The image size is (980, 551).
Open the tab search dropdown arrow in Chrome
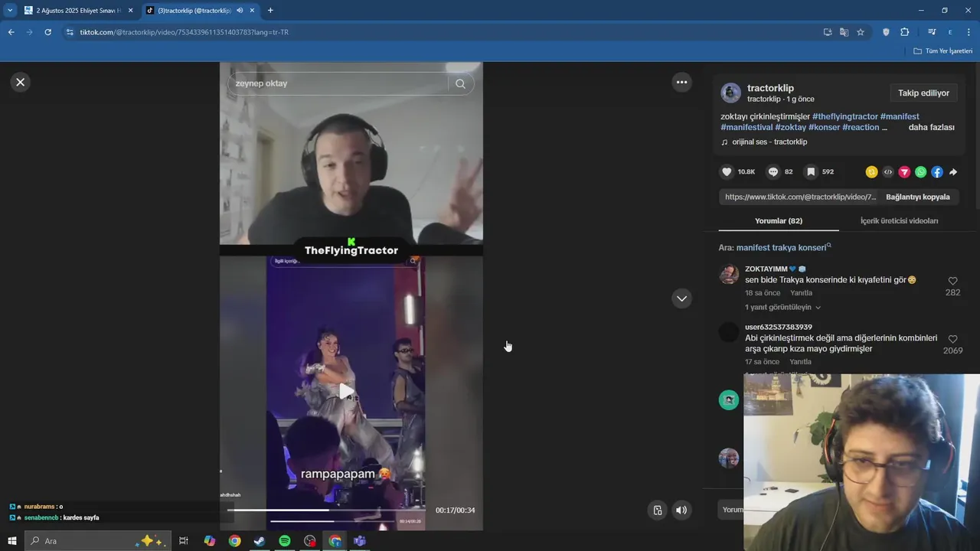10,11
